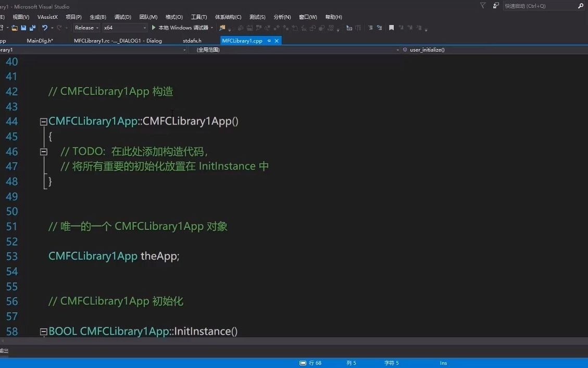The height and width of the screenshot is (368, 588).
Task: Open the 团队(M) menu
Action: [148, 17]
